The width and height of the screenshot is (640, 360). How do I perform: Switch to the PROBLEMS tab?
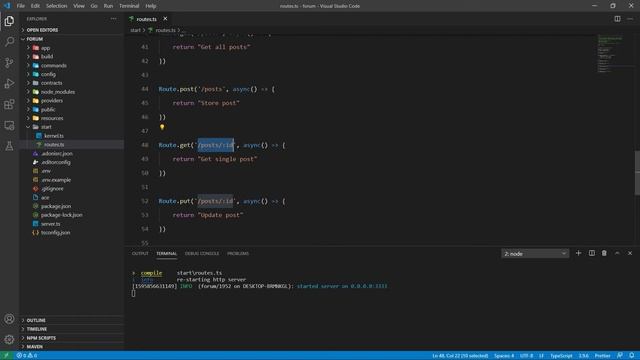click(238, 253)
